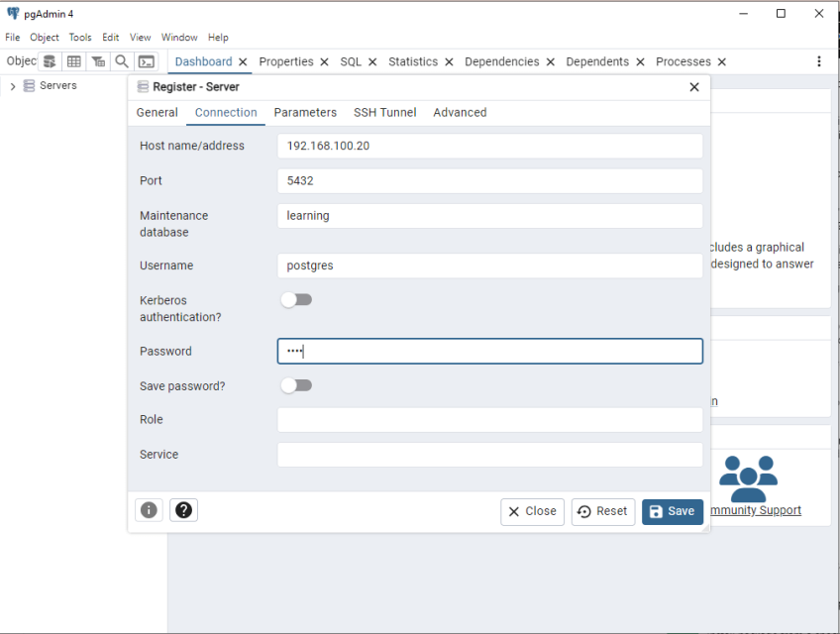Viewport: 840px width, 634px height.
Task: Open the Object menu
Action: 44,37
